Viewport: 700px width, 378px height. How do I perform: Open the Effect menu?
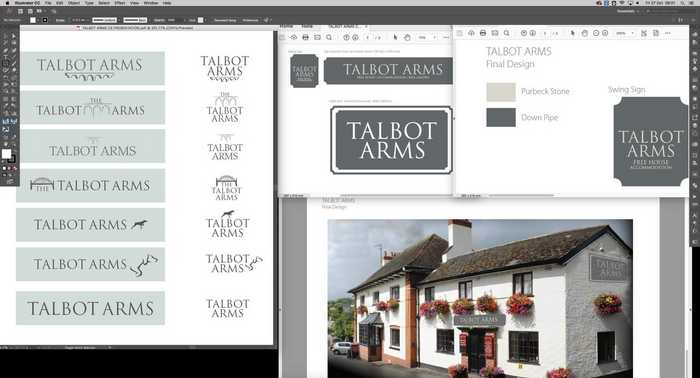click(120, 3)
